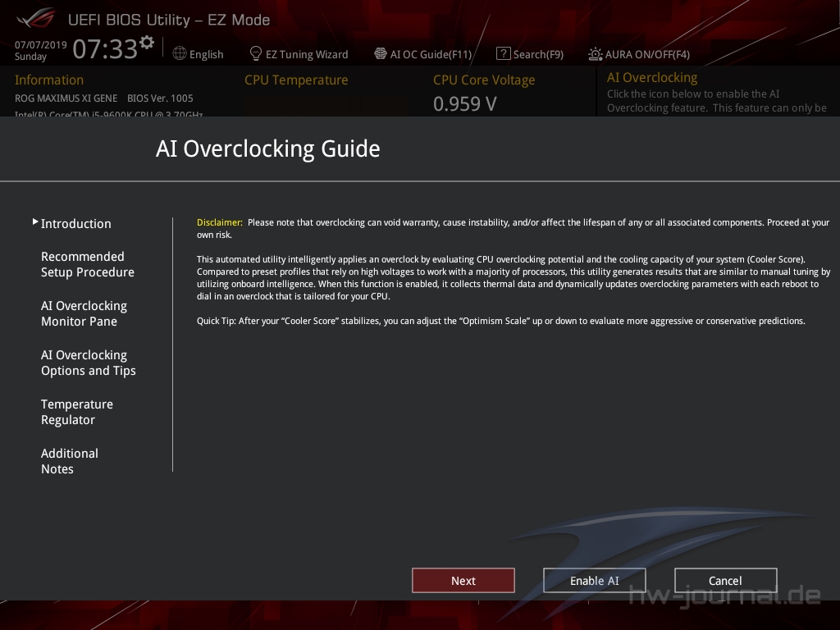Click the arrow marker beside Introduction
The height and width of the screenshot is (630, 840).
tap(34, 221)
